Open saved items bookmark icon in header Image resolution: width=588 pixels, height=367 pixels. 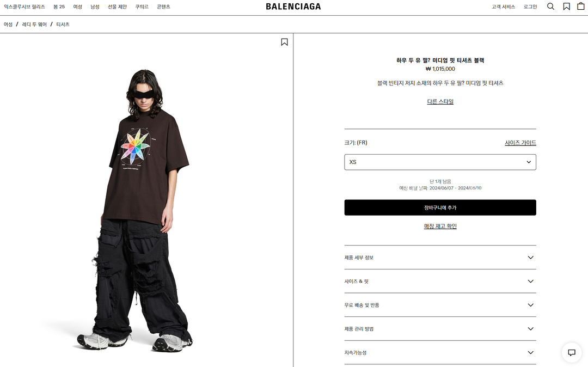(x=567, y=7)
